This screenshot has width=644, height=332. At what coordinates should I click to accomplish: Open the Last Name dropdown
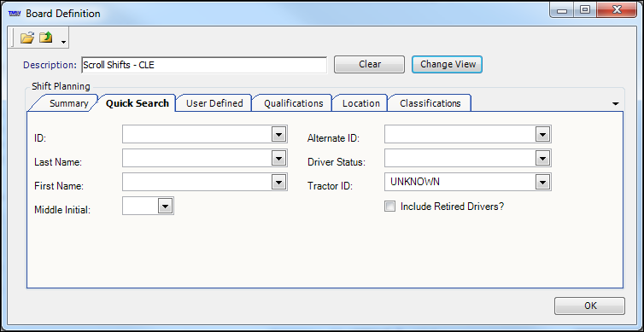pos(279,158)
